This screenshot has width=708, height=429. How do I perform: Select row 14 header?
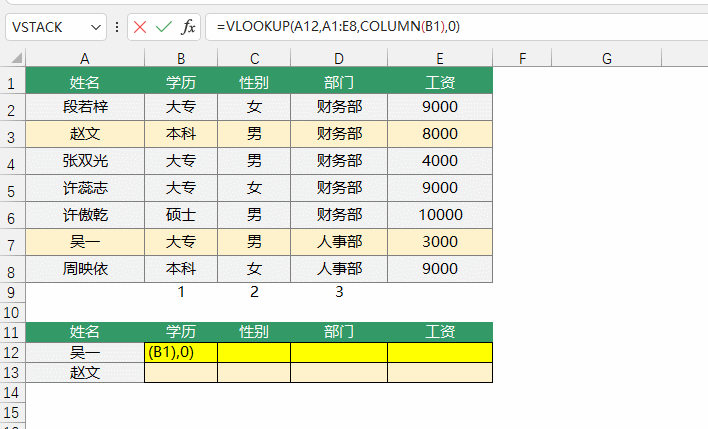click(12, 392)
